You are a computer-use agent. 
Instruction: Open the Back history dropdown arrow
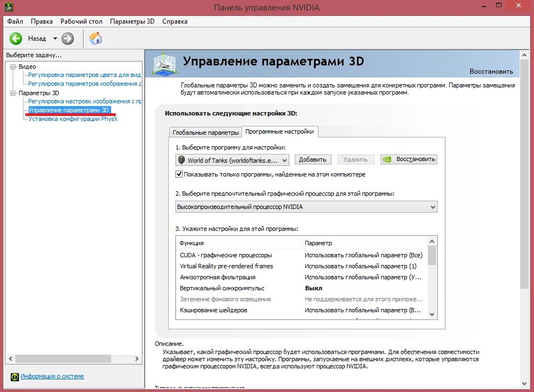55,38
